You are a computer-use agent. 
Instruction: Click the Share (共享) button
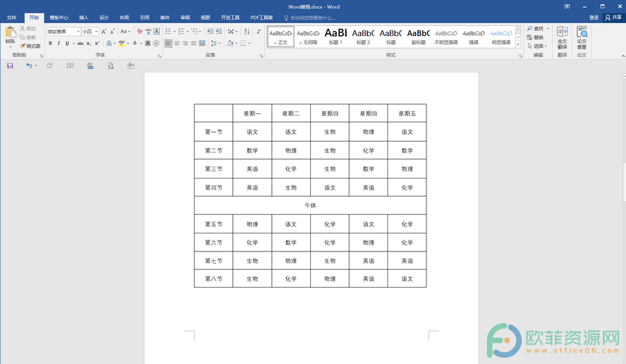point(613,17)
